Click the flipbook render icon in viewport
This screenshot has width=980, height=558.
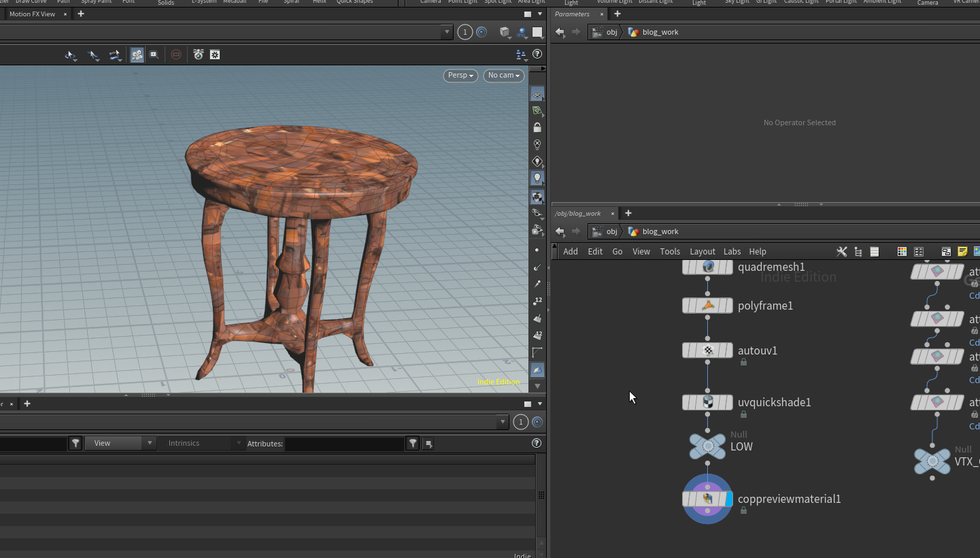click(x=537, y=230)
